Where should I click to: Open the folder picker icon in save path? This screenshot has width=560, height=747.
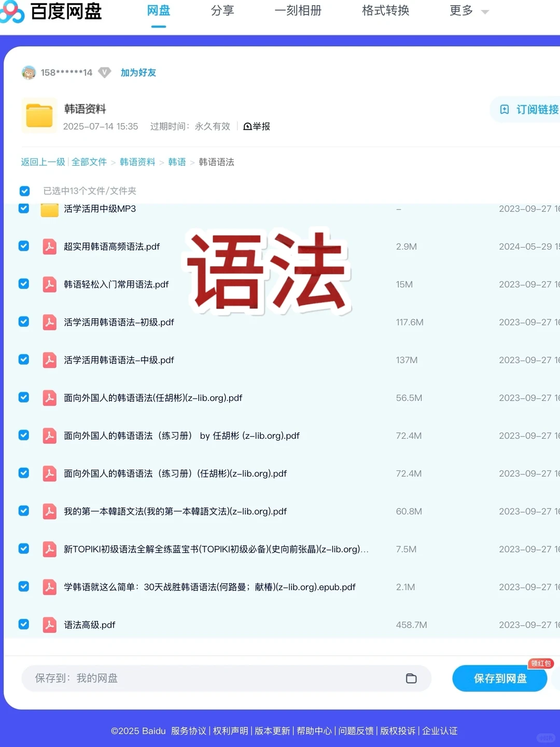tap(411, 678)
